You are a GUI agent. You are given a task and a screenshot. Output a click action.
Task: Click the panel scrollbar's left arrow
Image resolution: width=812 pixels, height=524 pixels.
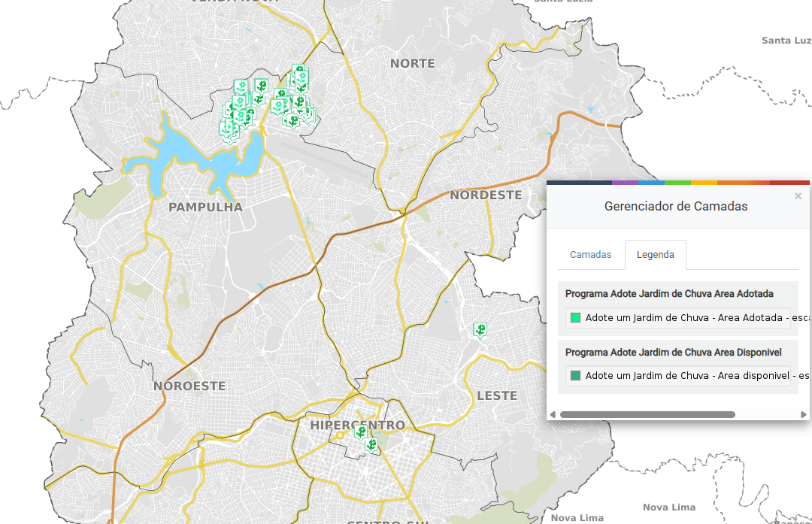click(553, 415)
